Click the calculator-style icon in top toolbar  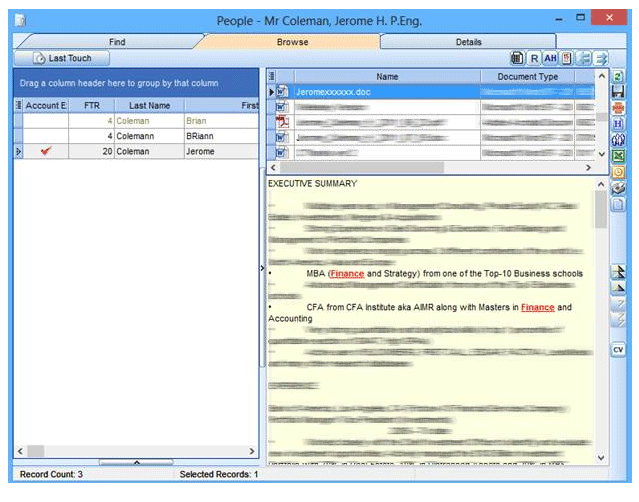click(x=517, y=58)
